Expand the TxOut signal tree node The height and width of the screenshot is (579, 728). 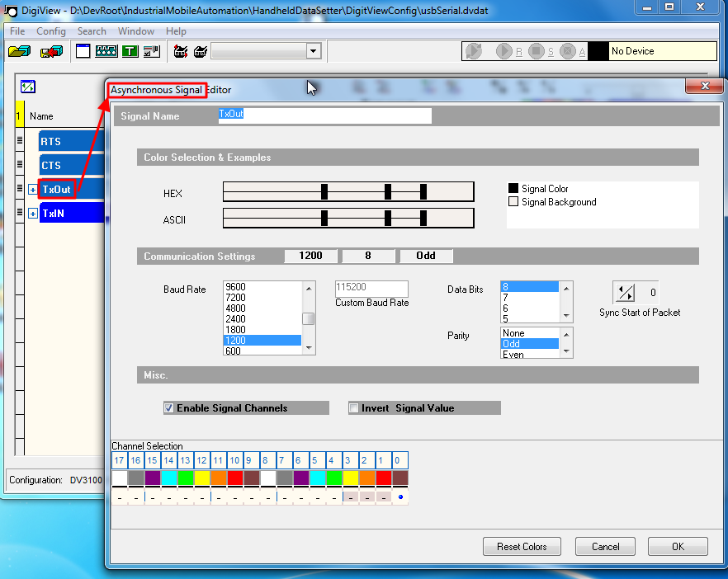coord(32,190)
